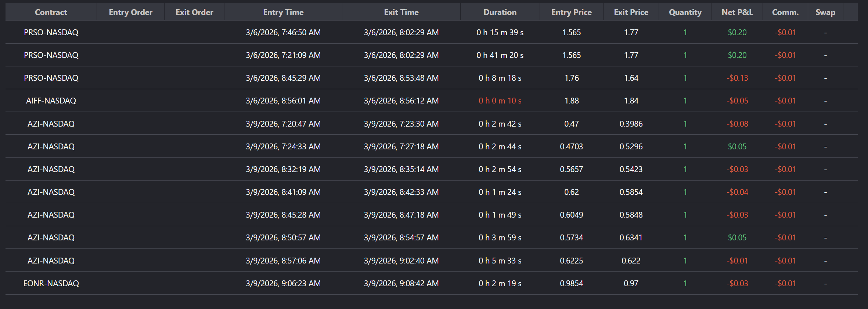Sort trades by Exit Time header

pos(401,12)
